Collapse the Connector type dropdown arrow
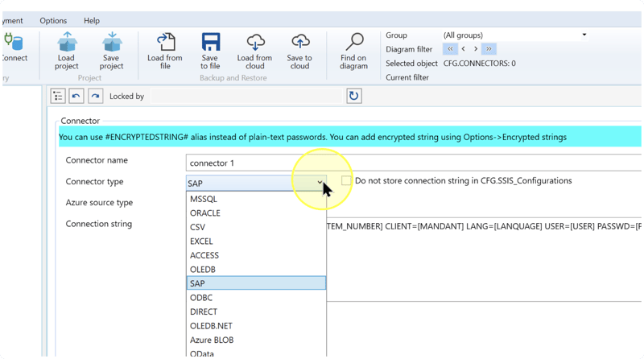The height and width of the screenshot is (359, 644). (x=320, y=183)
